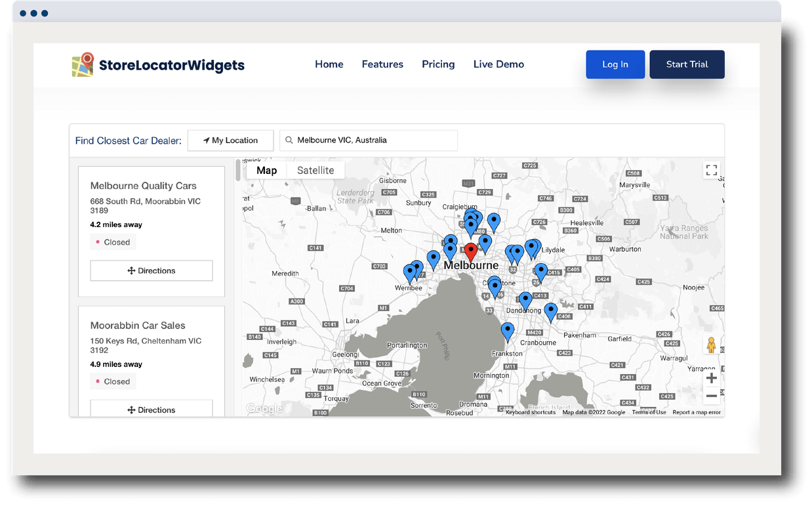Open the map Terms of Use link

pyautogui.click(x=649, y=412)
